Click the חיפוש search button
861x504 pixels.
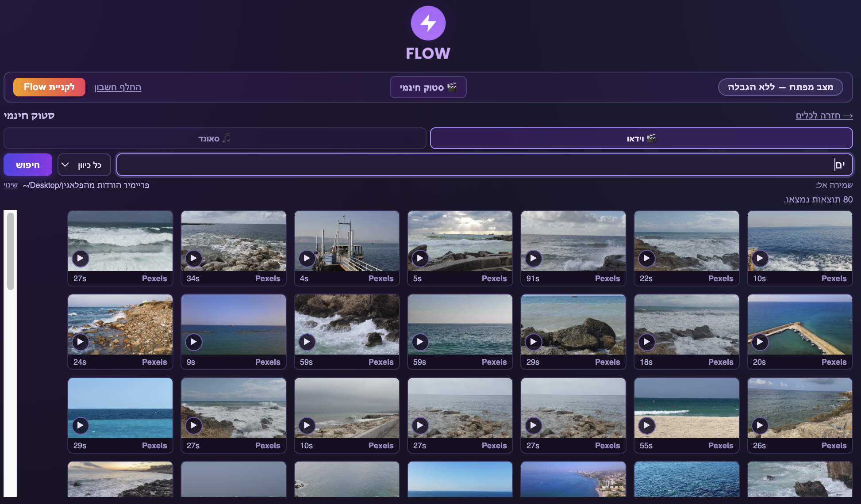[28, 165]
